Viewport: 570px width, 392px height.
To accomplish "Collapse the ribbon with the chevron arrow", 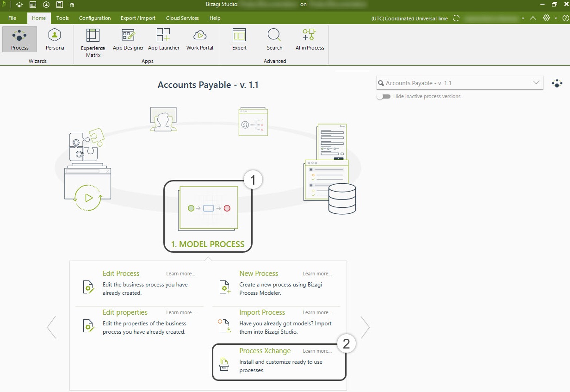I will click(x=533, y=18).
